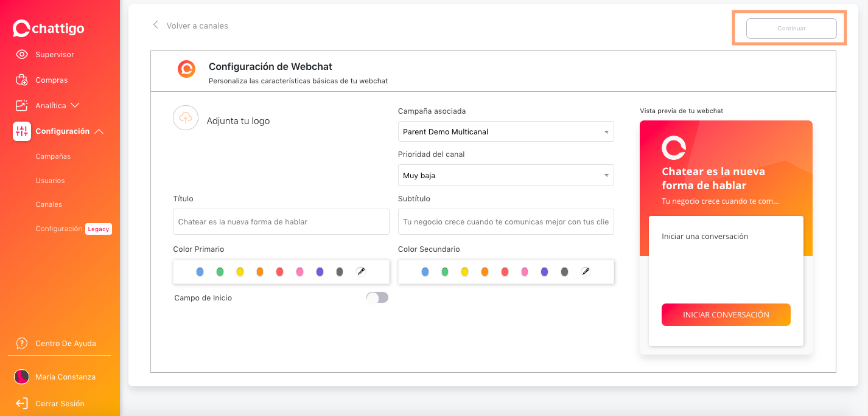Click the Configuración sliders icon
Viewport: 868px width, 416px height.
(x=22, y=131)
